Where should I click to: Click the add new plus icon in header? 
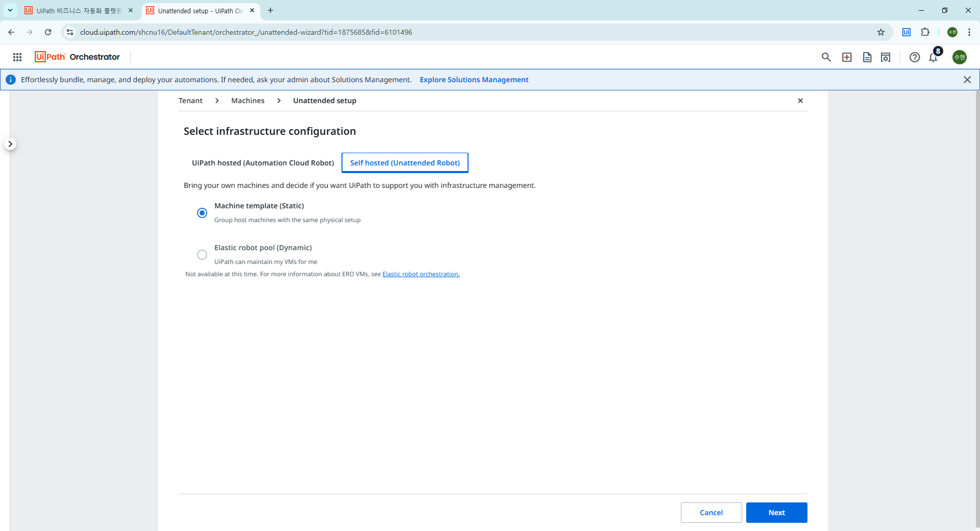tap(847, 57)
